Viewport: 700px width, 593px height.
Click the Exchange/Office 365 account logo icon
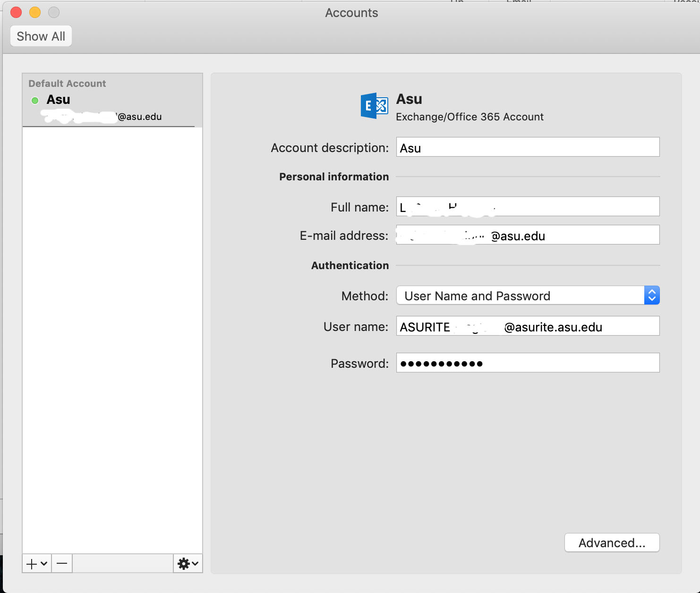point(374,106)
